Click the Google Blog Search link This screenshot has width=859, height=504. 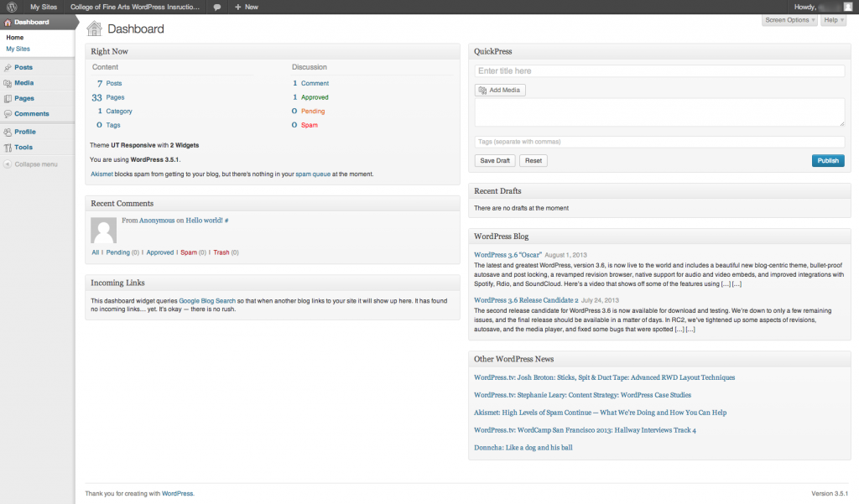(x=207, y=301)
